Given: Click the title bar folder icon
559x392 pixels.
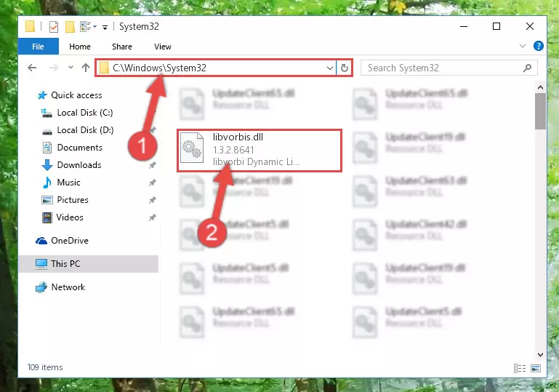Looking at the screenshot, I should (31, 26).
